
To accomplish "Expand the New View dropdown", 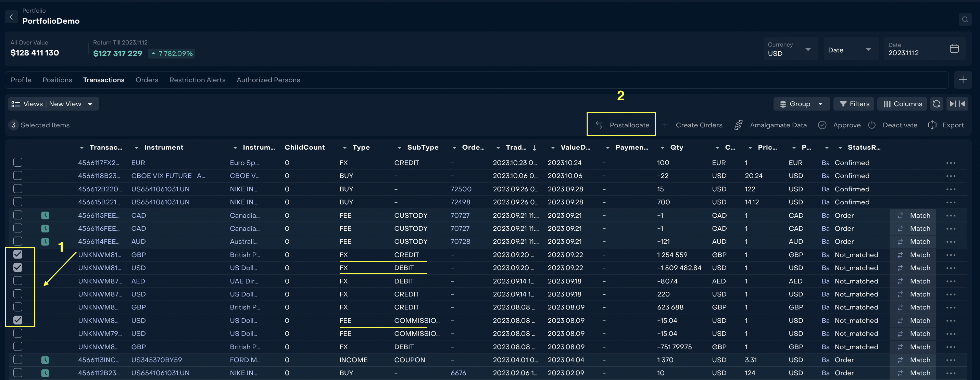I will point(90,104).
